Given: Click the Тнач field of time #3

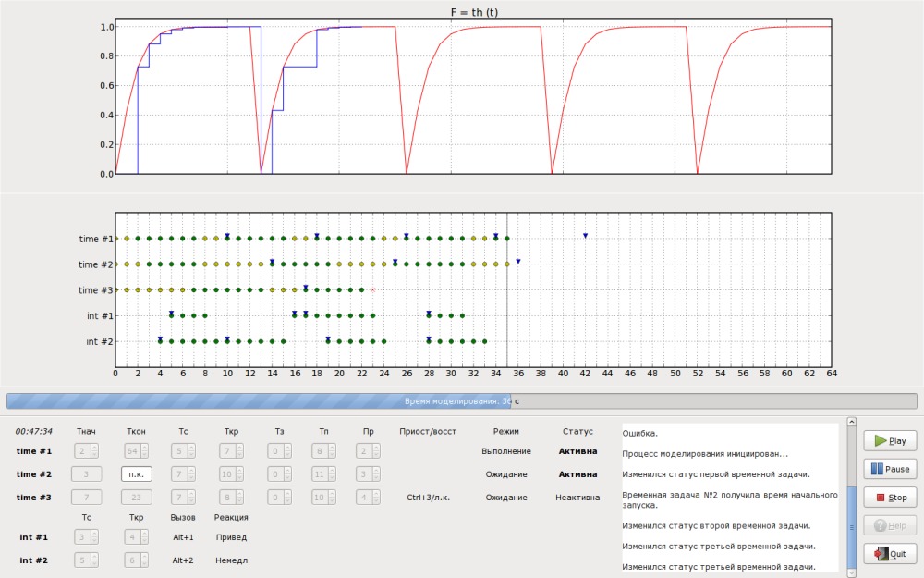Looking at the screenshot, I should [x=86, y=498].
